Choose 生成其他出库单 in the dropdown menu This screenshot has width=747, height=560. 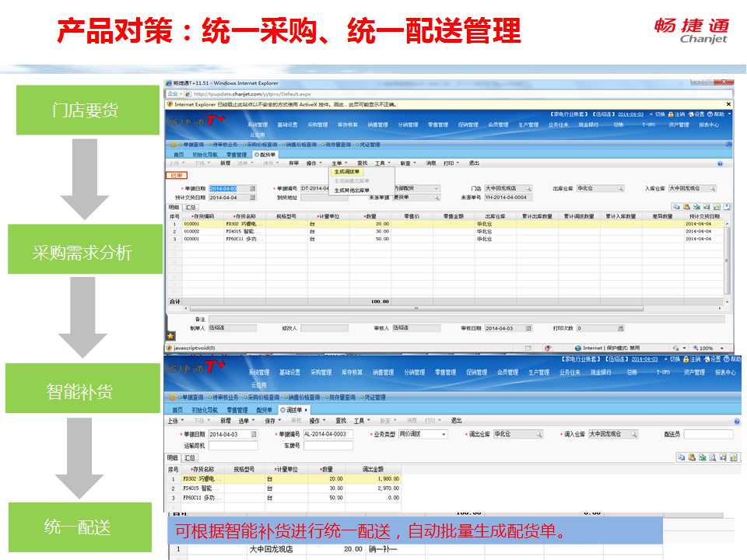pos(352,190)
